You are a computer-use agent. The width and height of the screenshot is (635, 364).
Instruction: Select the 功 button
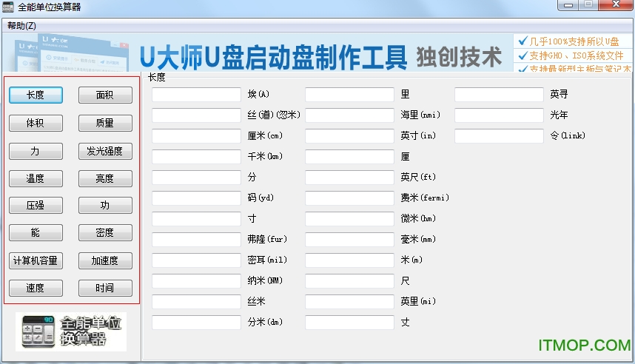click(105, 206)
